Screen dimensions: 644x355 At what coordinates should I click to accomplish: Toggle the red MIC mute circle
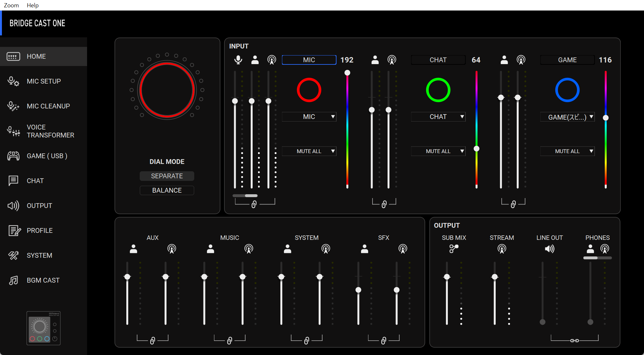click(x=309, y=90)
